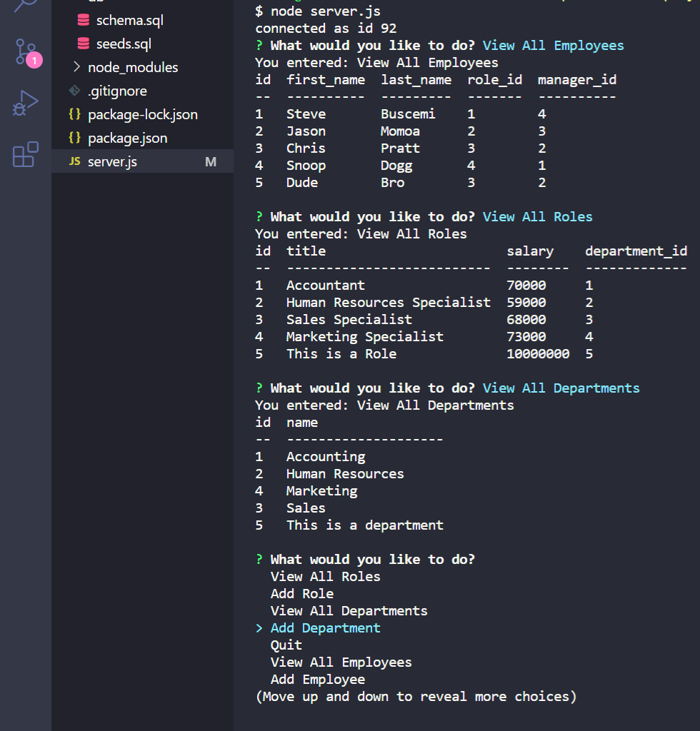Open the Source Control view icon
700x731 pixels.
25,53
